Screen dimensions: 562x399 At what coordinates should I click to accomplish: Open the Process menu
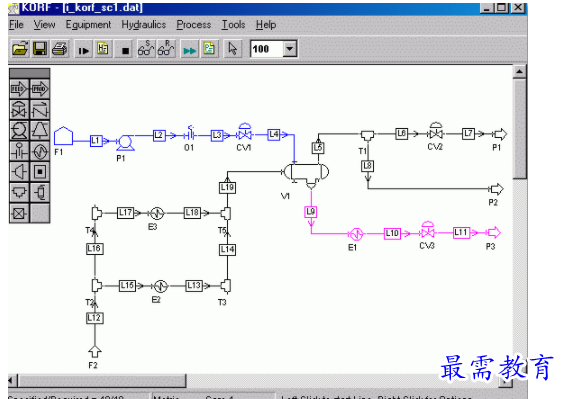(x=194, y=25)
